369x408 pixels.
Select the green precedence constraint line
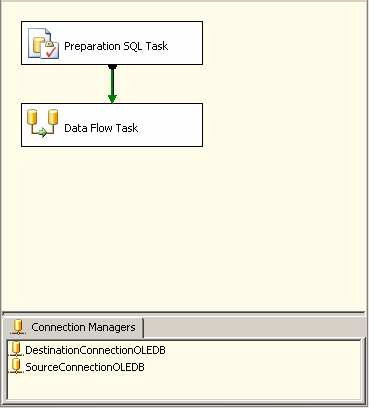(112, 82)
